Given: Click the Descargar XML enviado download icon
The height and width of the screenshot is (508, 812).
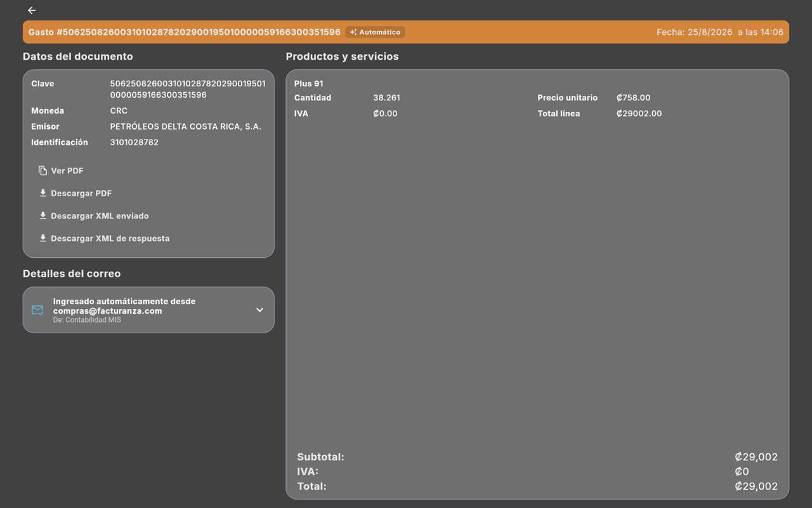Looking at the screenshot, I should tap(43, 216).
